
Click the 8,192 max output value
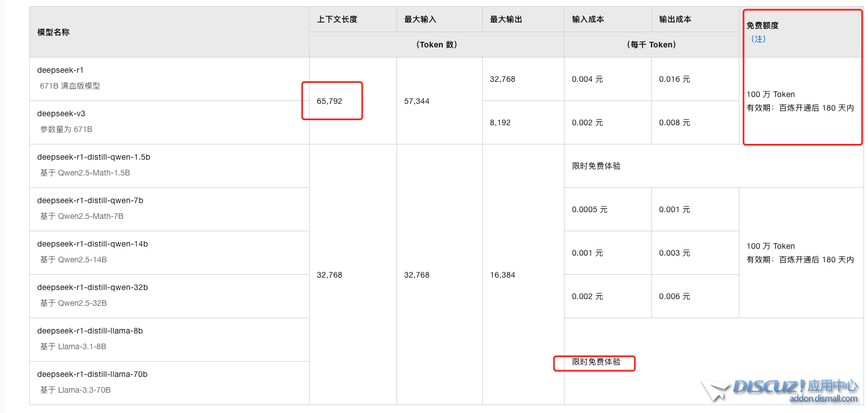(500, 122)
